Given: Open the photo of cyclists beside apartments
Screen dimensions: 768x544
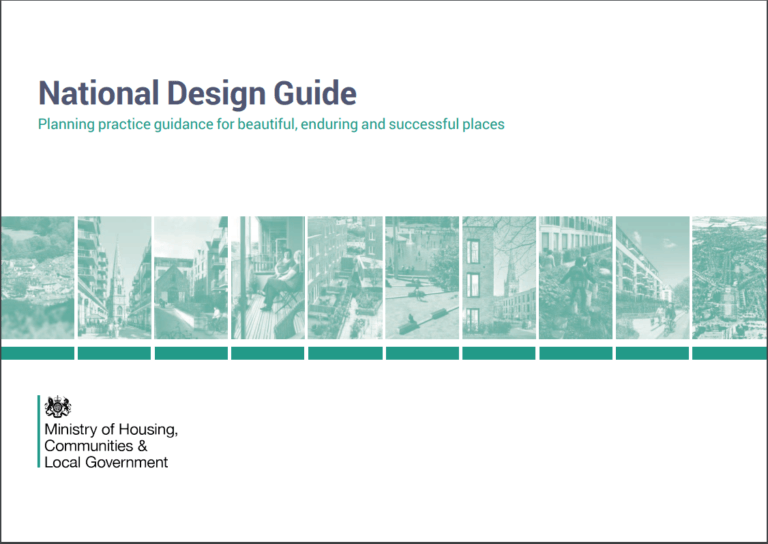Looking at the screenshot, I should (652, 277).
